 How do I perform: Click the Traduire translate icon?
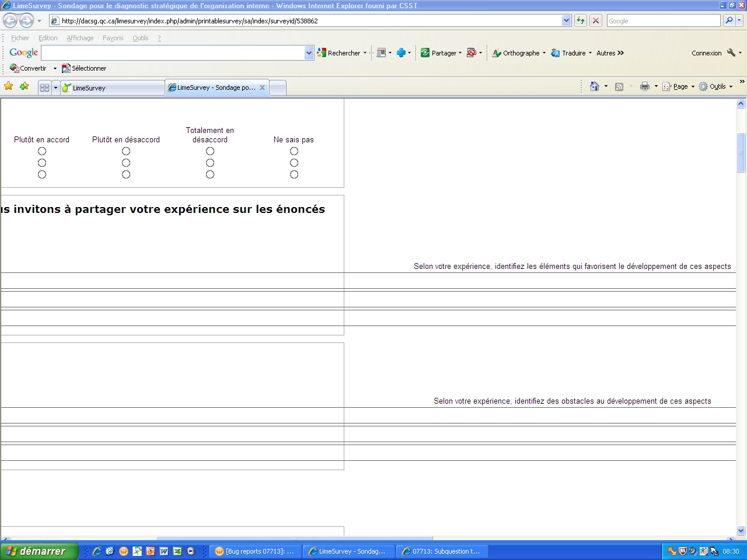(x=556, y=53)
